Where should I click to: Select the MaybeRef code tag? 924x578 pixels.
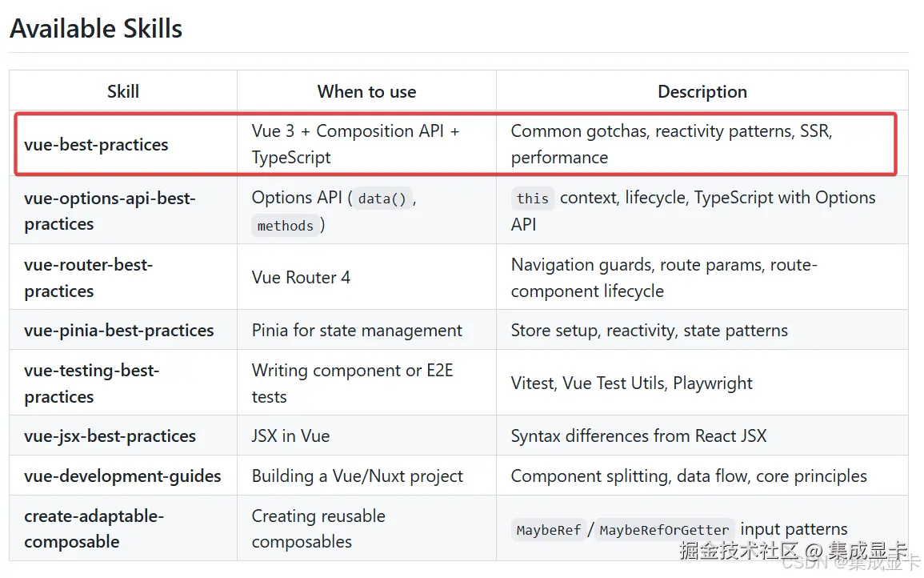[548, 530]
